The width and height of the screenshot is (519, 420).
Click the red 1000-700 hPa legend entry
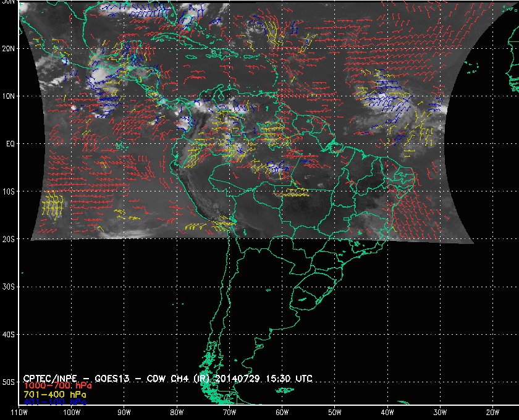[x=57, y=386]
